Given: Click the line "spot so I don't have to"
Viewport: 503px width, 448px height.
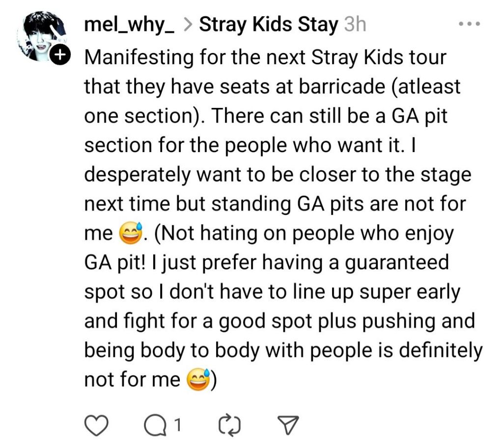Looking at the screenshot, I should click(272, 292).
